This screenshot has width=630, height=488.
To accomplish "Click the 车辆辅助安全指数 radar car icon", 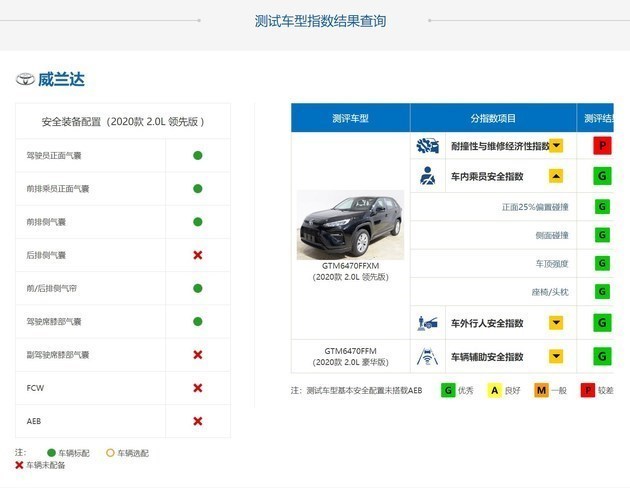I will pyautogui.click(x=428, y=357).
